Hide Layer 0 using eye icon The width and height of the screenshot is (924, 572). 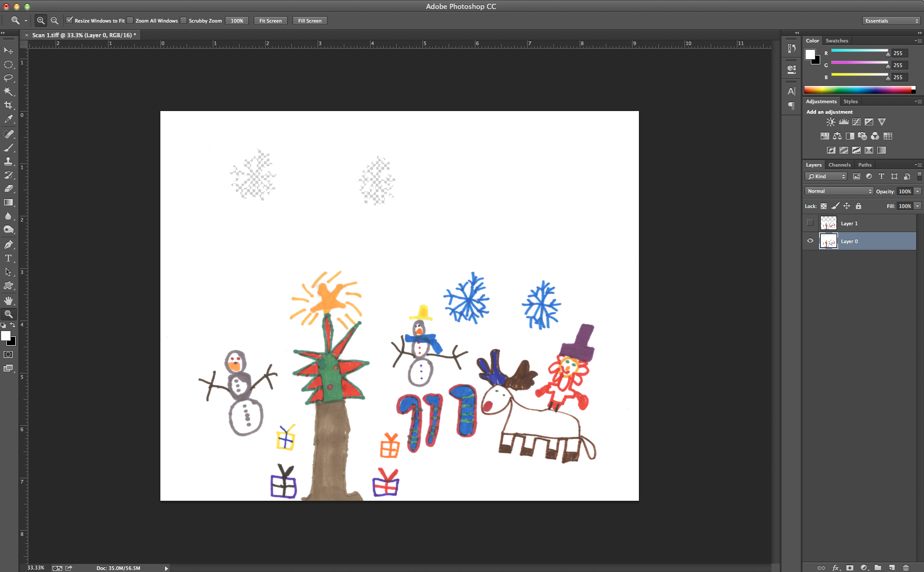810,241
